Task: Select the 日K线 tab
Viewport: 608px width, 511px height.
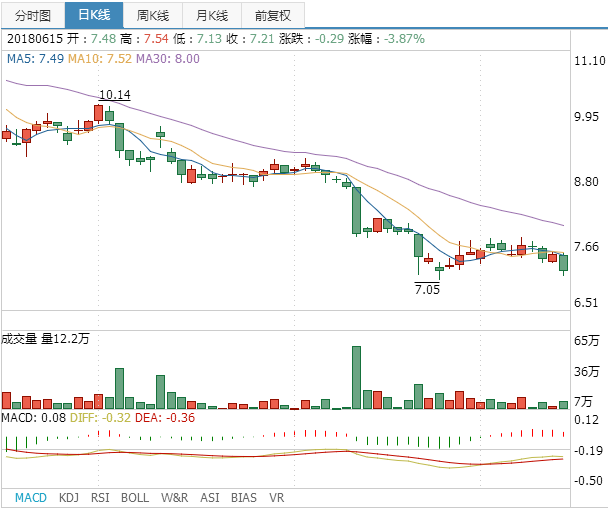Action: point(94,15)
